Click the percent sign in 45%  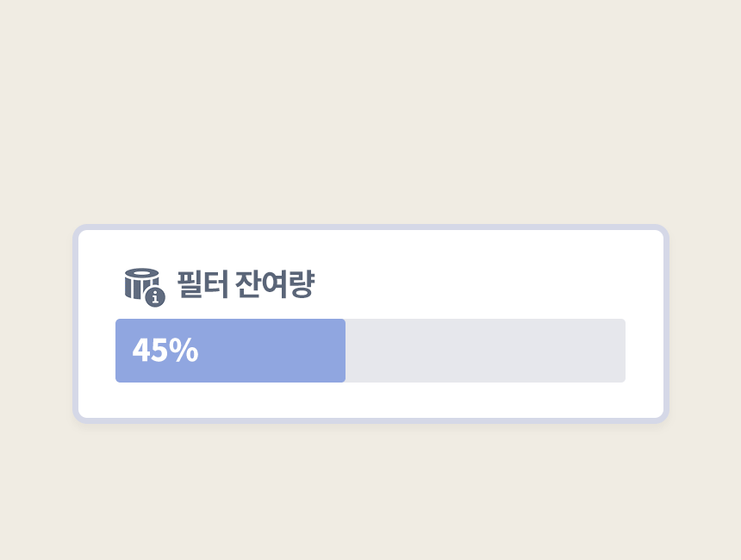tap(184, 351)
